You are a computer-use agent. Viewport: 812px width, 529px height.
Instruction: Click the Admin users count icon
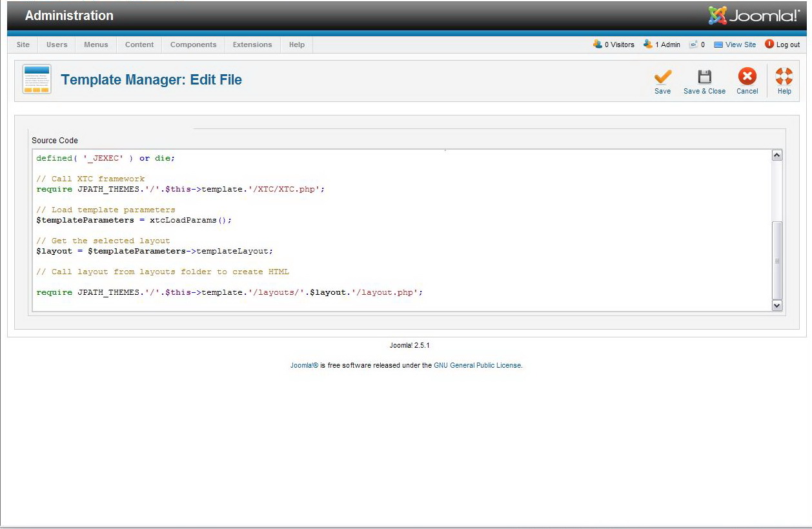[648, 45]
